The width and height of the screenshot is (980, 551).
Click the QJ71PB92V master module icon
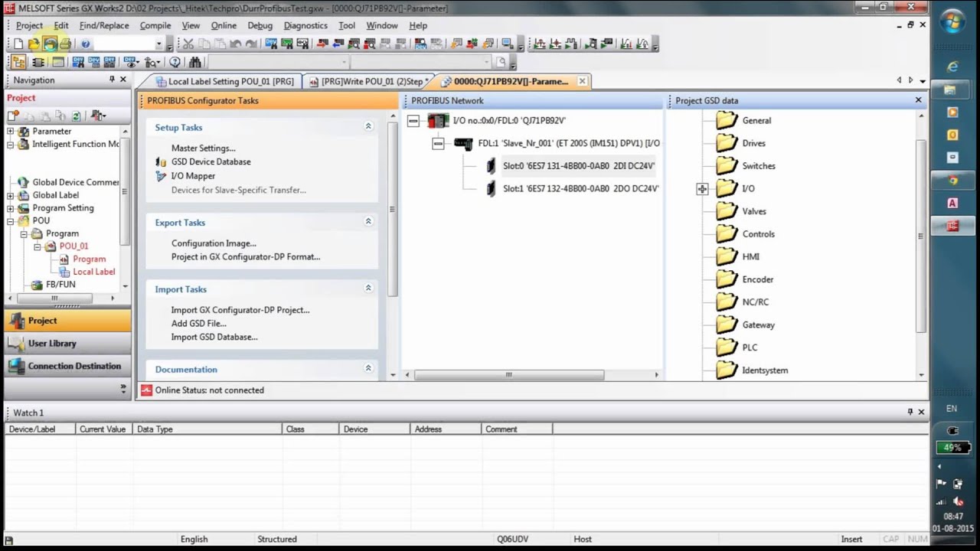click(438, 120)
